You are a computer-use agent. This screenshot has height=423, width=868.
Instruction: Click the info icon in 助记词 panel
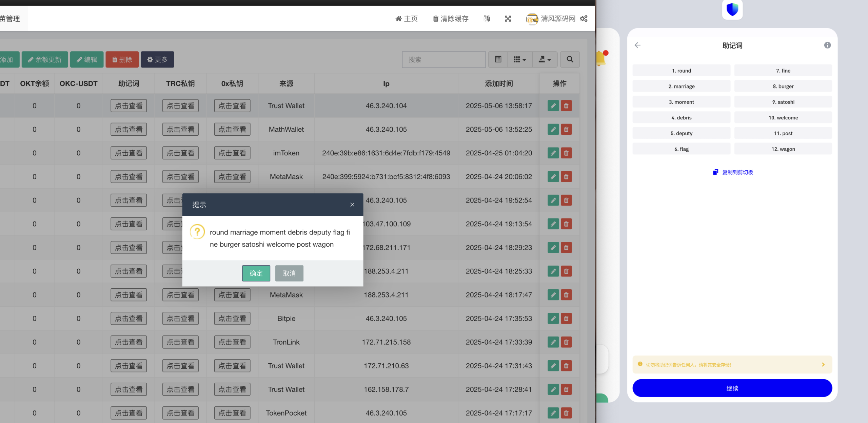827,45
